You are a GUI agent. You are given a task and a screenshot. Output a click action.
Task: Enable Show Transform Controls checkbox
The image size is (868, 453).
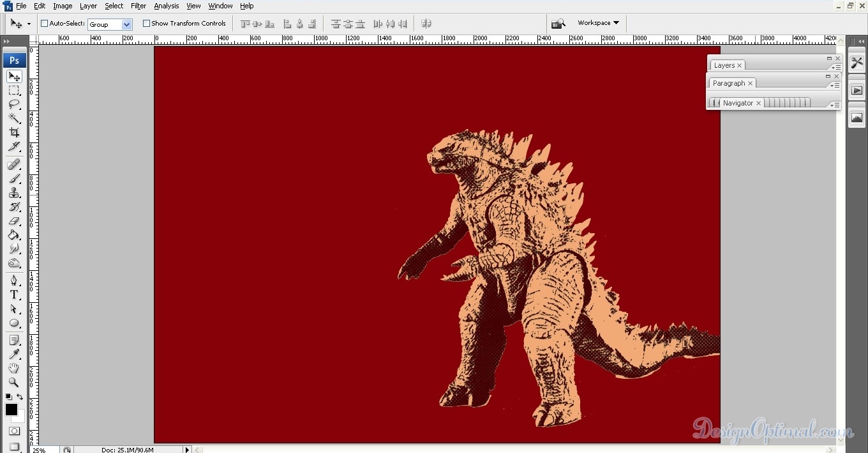(x=146, y=24)
